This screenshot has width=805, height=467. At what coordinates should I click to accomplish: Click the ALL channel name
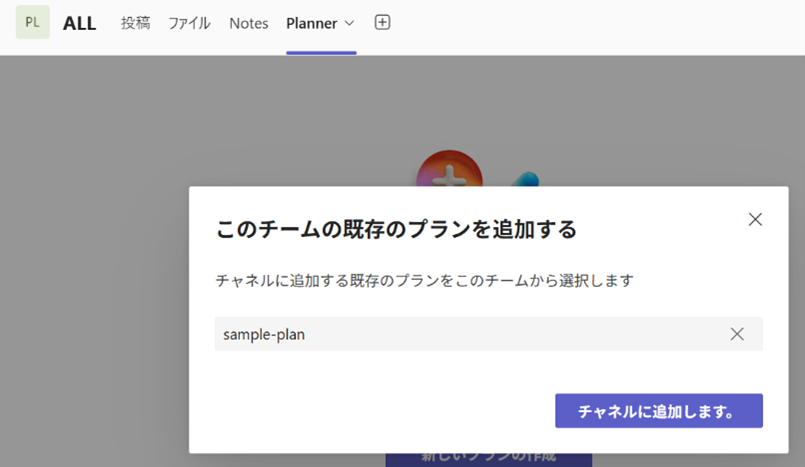coord(80,23)
